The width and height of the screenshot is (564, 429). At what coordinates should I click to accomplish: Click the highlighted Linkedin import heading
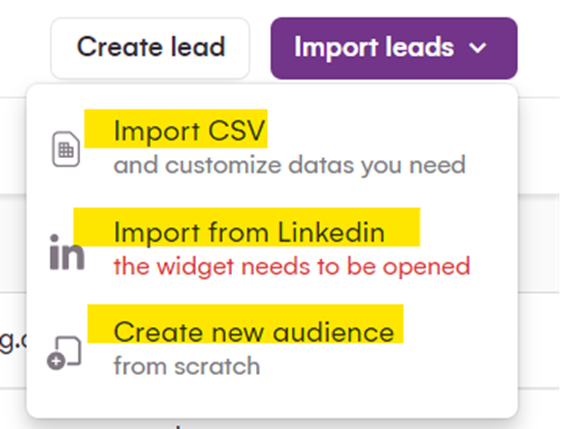[x=249, y=232]
